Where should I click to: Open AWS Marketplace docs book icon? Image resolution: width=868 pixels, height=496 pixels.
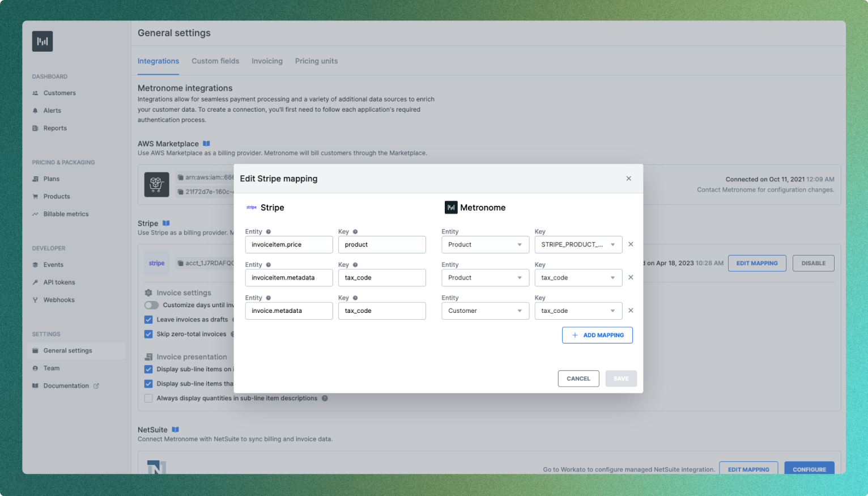coord(206,143)
